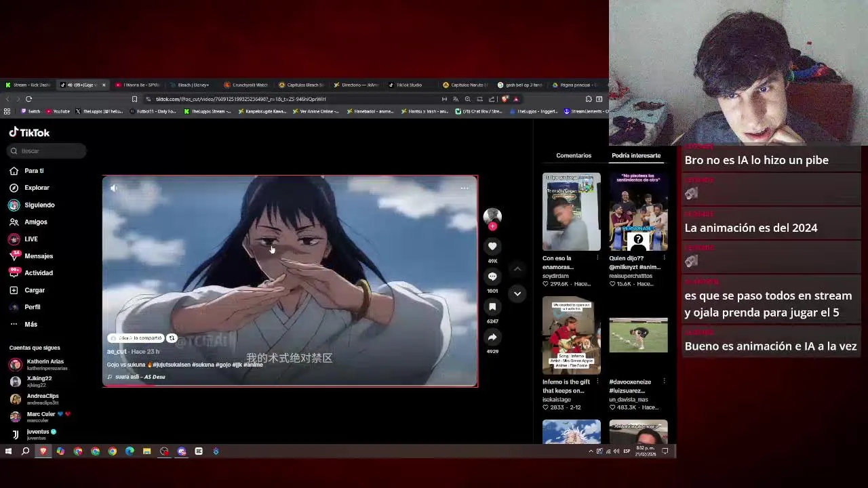Open Marc Culer followed account
Screen dimensions: 868x488
pyautogui.click(x=39, y=416)
